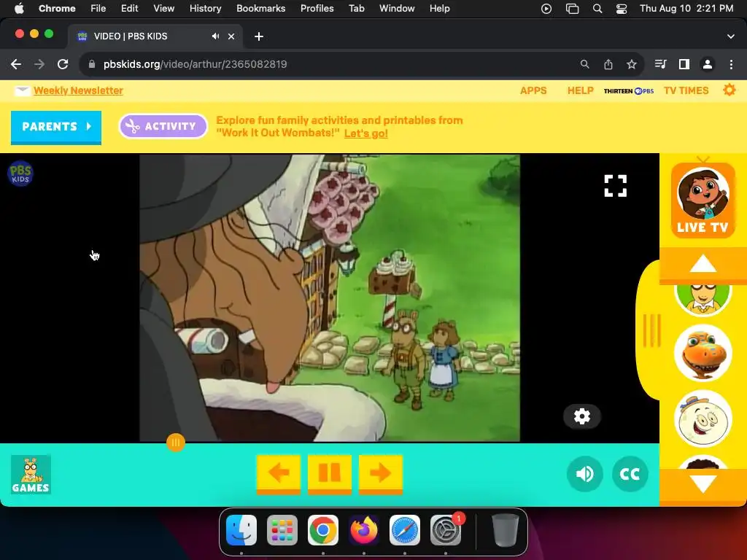
Task: Open the View menu
Action: pyautogui.click(x=163, y=8)
